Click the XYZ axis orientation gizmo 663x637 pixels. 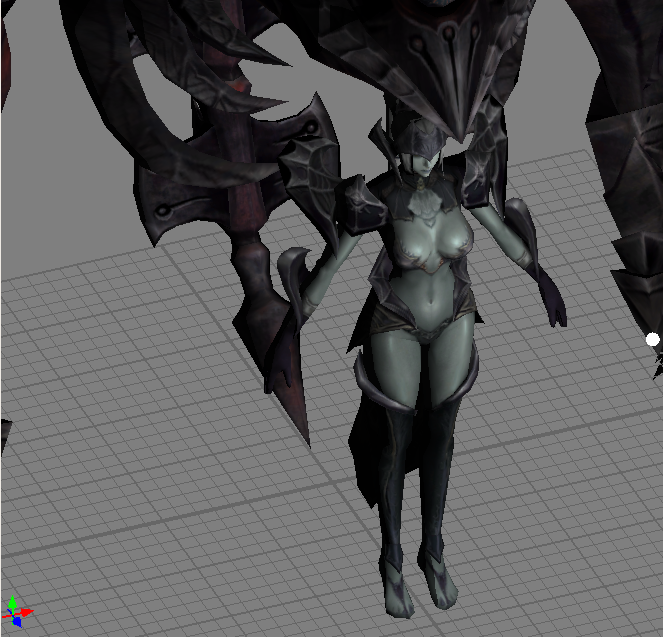coord(17,612)
